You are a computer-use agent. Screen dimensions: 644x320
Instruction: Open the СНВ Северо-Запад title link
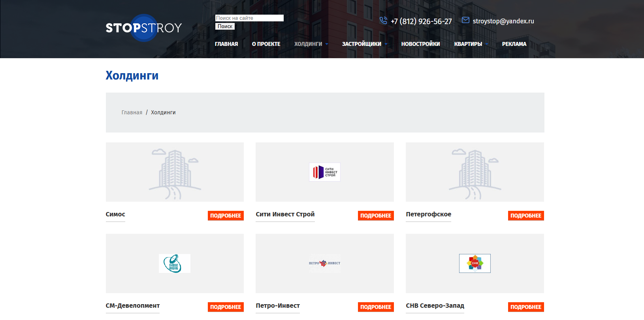coord(435,306)
